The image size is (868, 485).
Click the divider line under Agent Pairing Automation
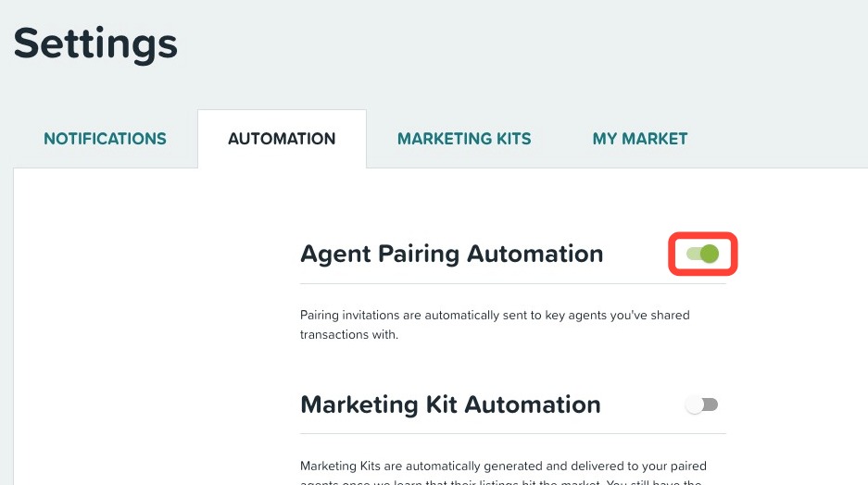512,284
